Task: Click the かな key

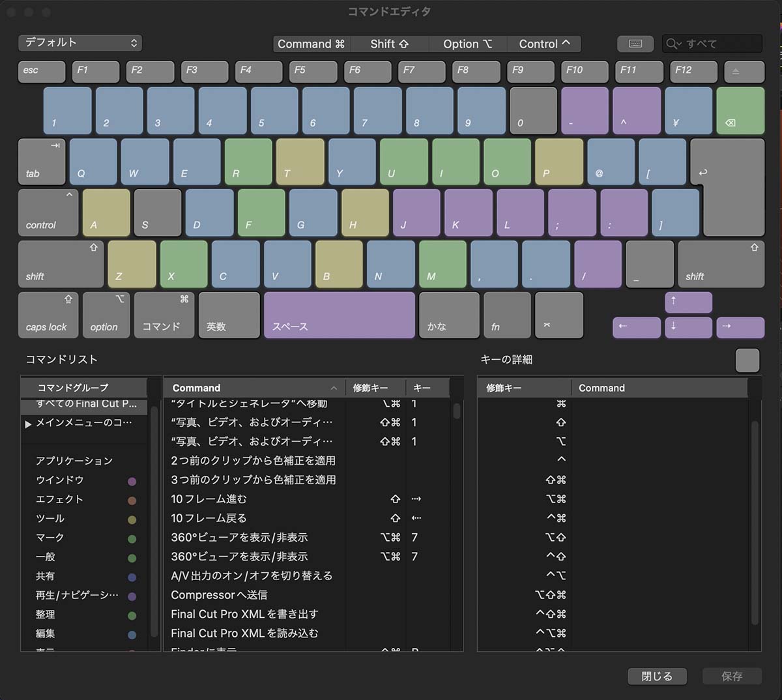Action: tap(449, 315)
